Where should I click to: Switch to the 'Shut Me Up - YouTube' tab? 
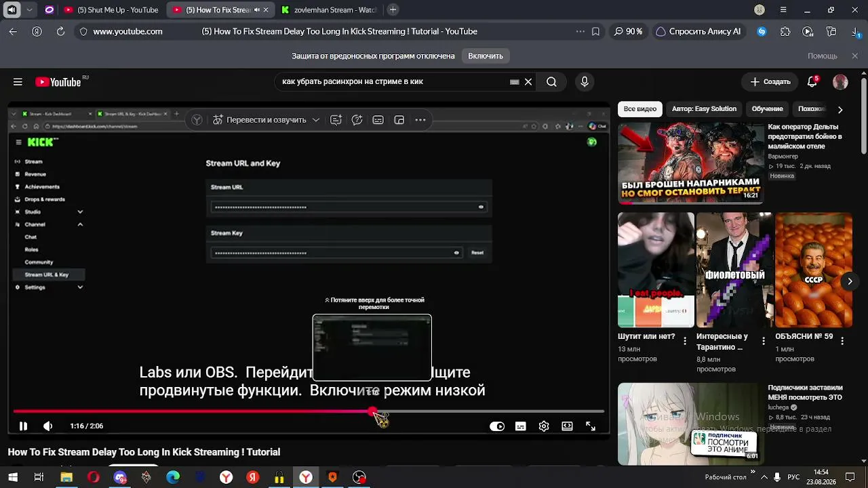pyautogui.click(x=111, y=10)
